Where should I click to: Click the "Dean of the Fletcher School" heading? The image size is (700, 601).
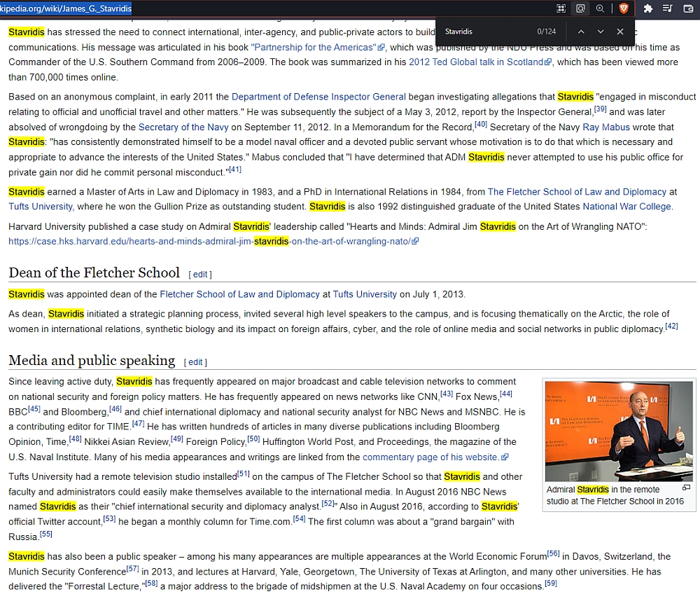[x=94, y=272]
